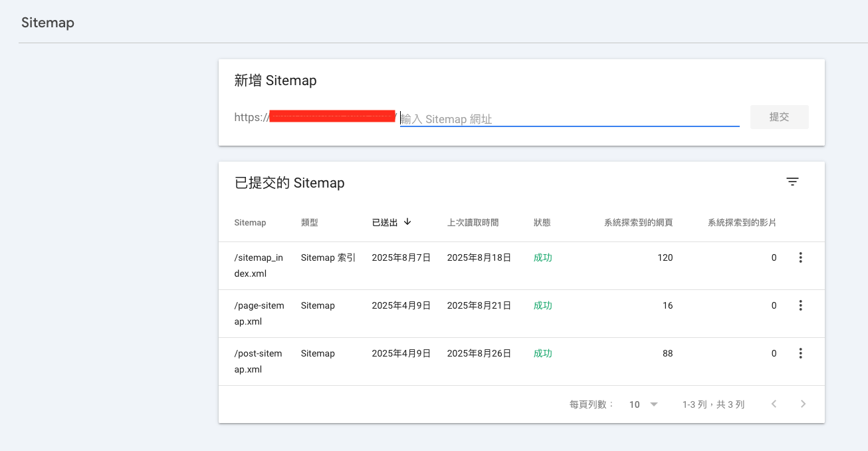Click the sort arrow beside 已送出 column
Viewport: 868px width, 451px height.
pyautogui.click(x=407, y=222)
